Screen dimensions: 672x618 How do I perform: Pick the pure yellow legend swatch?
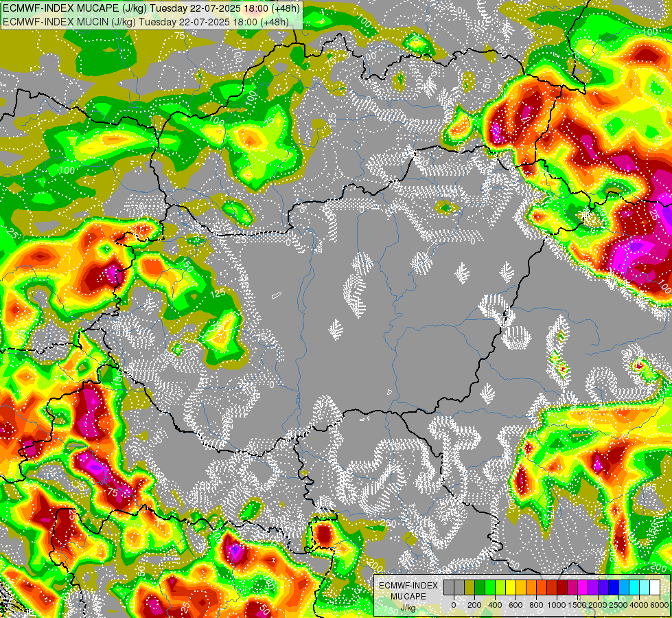[511, 587]
